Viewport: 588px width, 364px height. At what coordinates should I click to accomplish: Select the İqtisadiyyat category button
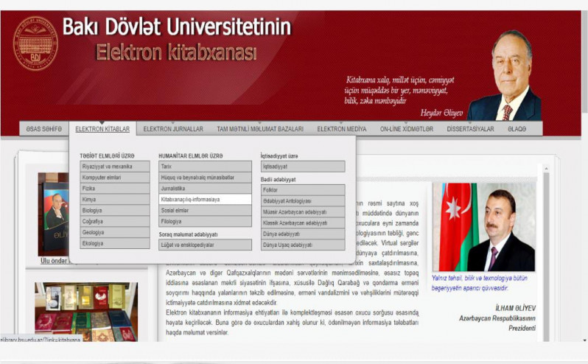303,167
